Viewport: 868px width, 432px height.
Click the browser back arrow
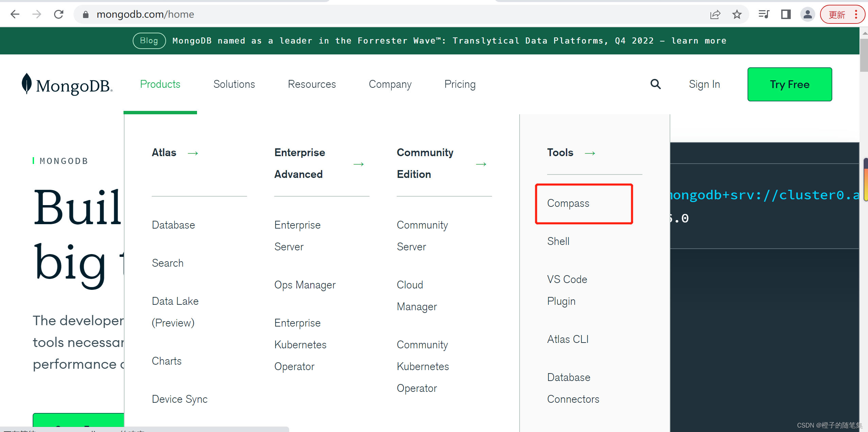click(x=15, y=14)
